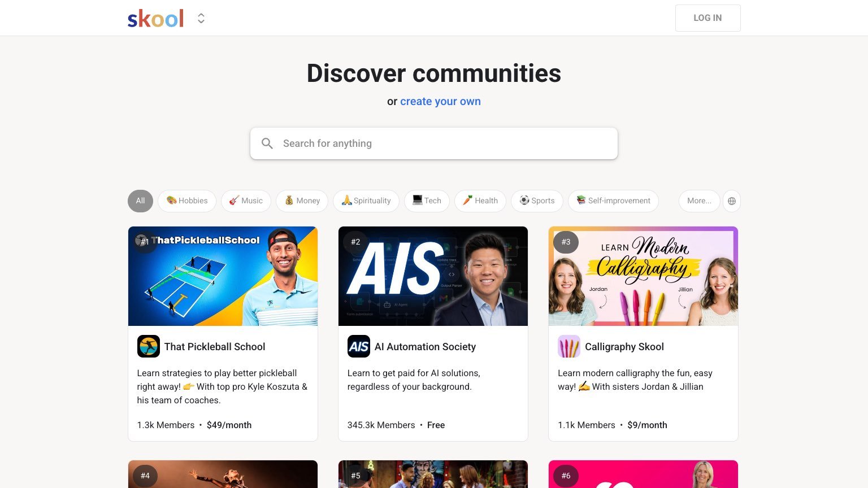Focus the 'Search for anything' field

434,143
